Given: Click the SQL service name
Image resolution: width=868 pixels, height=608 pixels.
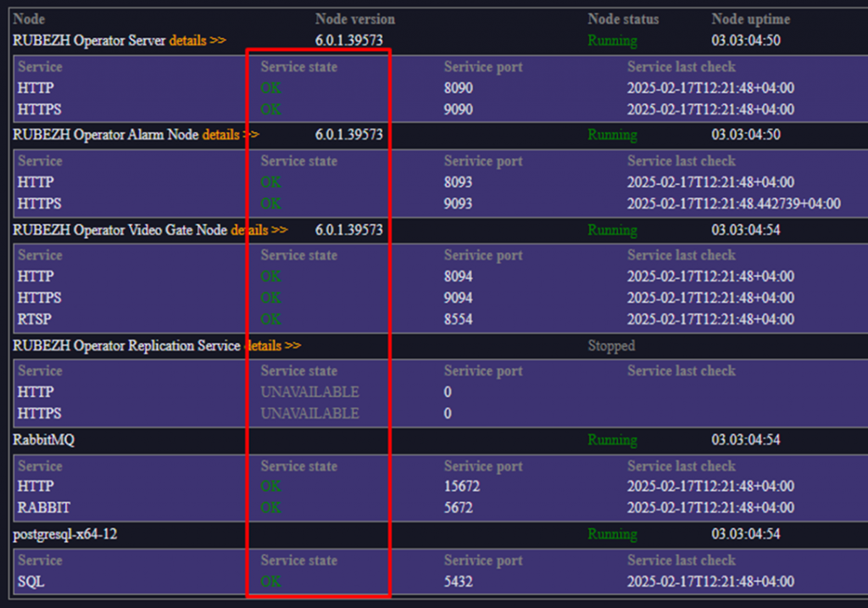Looking at the screenshot, I should point(31,582).
